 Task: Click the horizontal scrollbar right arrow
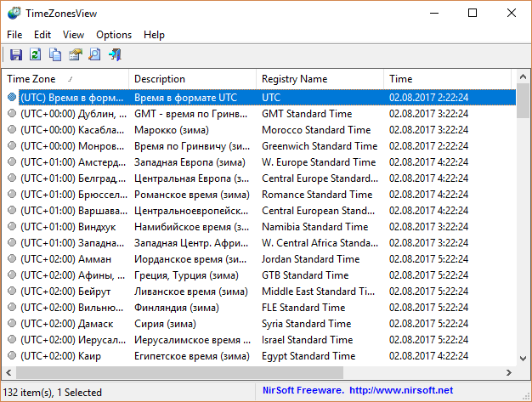click(508, 372)
